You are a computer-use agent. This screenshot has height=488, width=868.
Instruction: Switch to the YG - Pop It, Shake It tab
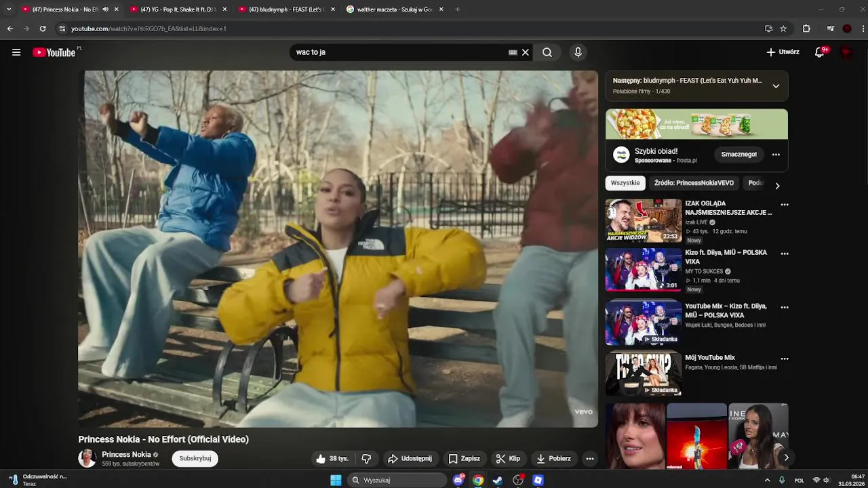coord(177,9)
